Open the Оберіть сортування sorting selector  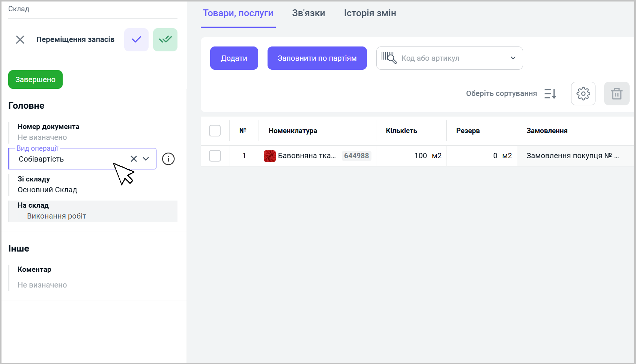tap(501, 94)
